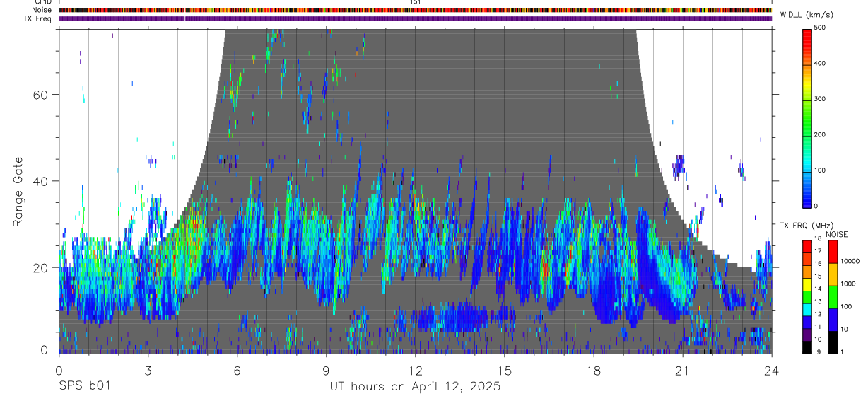This screenshot has height=401, width=868.
Task: Click the 21 hour tick label on x-axis
Action: [x=682, y=371]
